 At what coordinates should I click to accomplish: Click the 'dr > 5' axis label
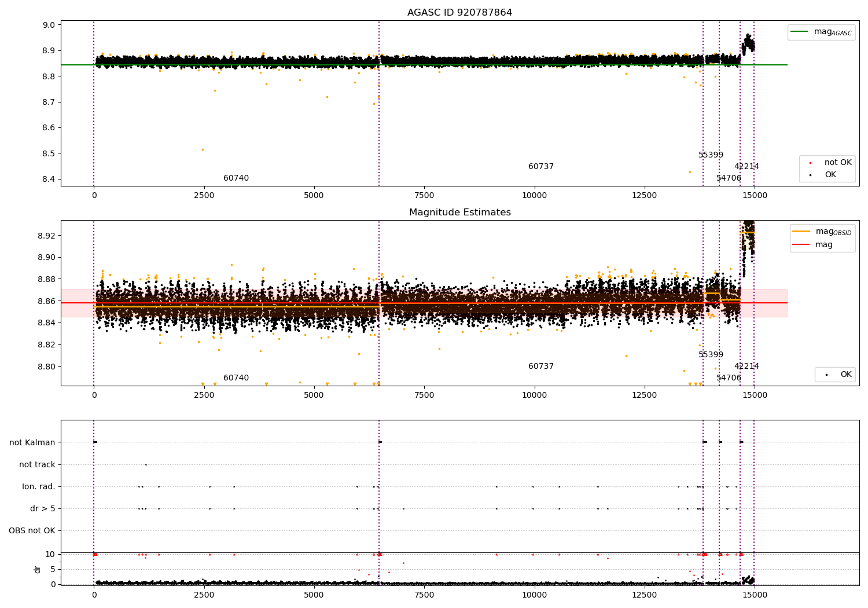coord(43,508)
